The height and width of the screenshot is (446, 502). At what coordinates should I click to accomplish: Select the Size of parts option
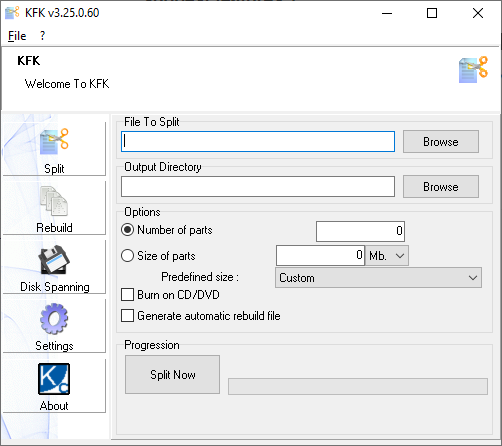(127, 256)
